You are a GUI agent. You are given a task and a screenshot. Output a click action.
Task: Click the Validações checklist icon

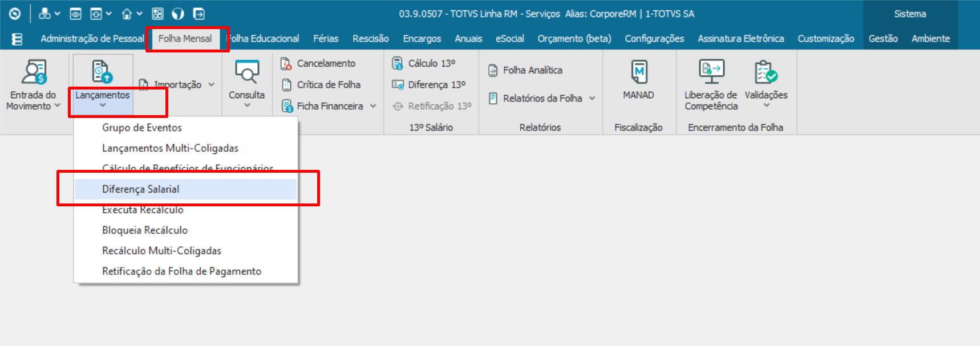(x=766, y=72)
